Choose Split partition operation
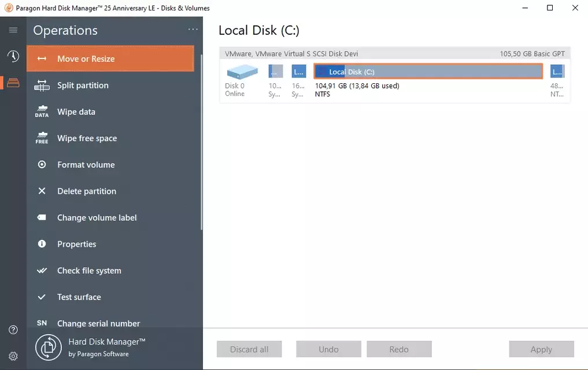This screenshot has height=370, width=588. coord(110,86)
